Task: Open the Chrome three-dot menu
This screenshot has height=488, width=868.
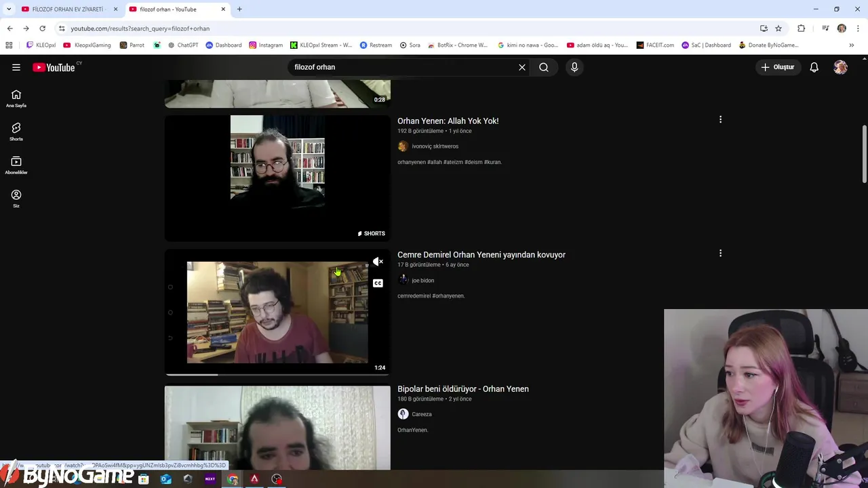Action: [858, 28]
